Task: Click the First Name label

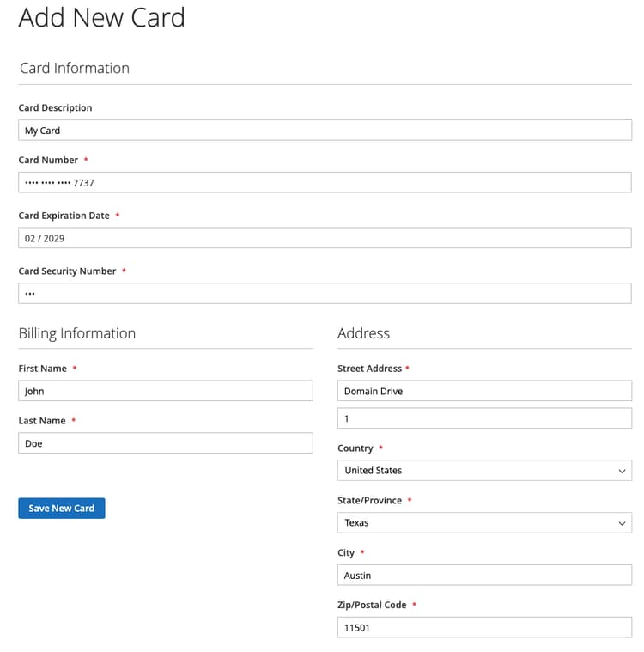Action: 42,369
